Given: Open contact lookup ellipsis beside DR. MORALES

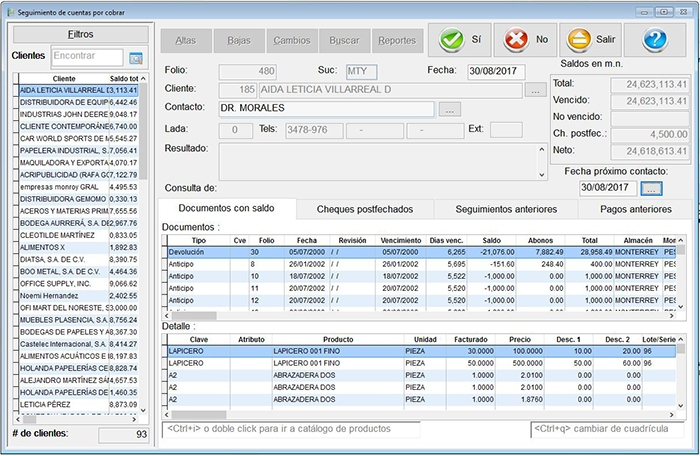Looking at the screenshot, I should click(x=449, y=109).
